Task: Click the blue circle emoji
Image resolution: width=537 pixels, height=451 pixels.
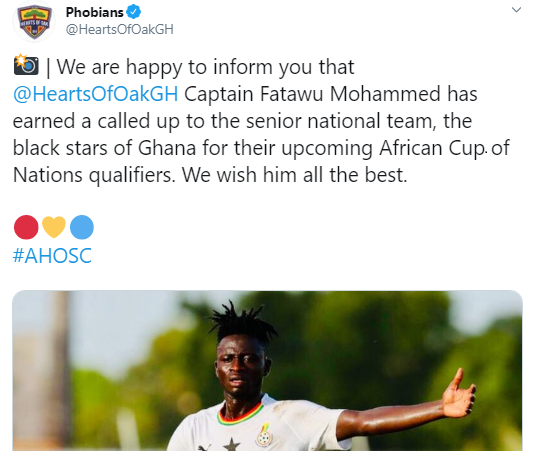Action: click(82, 227)
